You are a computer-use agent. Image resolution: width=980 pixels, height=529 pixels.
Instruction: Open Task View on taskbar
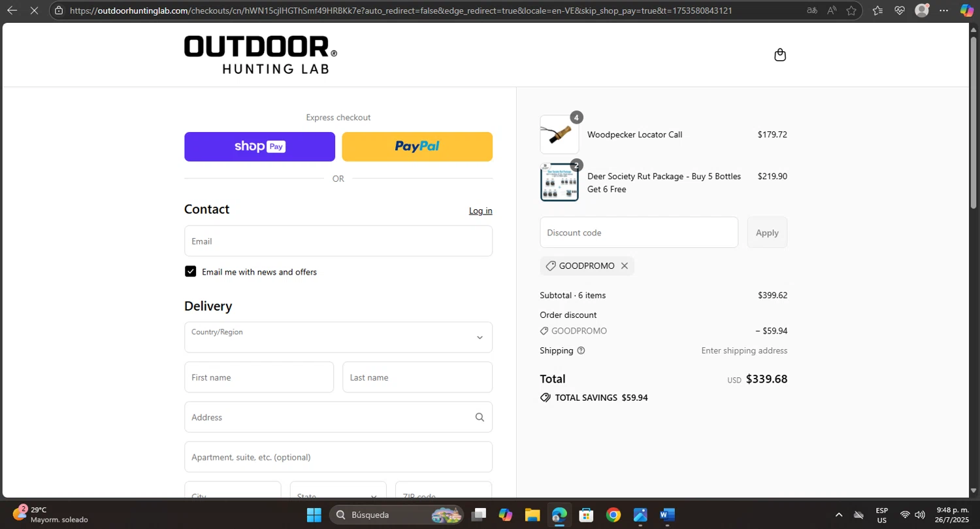coord(480,515)
